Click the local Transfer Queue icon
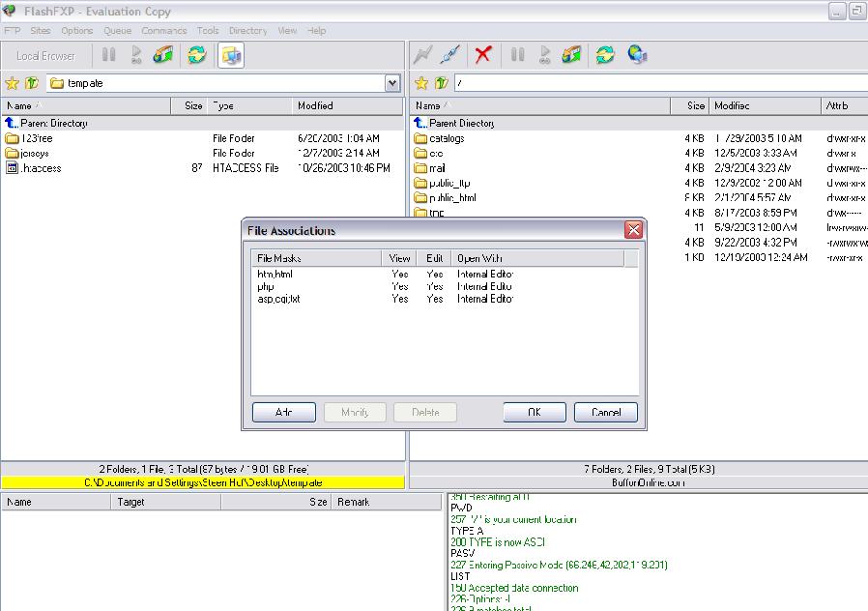868x611 pixels. click(165, 55)
